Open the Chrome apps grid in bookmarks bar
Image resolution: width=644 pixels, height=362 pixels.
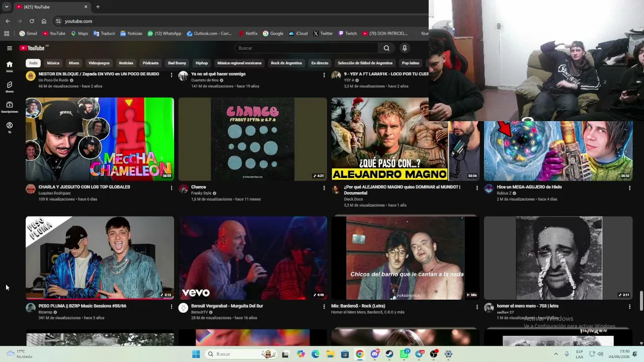pyautogui.click(x=7, y=34)
